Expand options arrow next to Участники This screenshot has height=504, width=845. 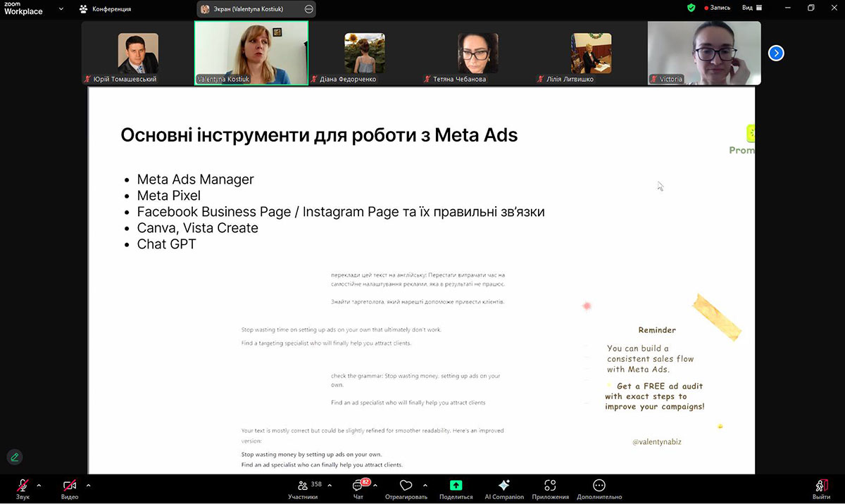coord(330,485)
